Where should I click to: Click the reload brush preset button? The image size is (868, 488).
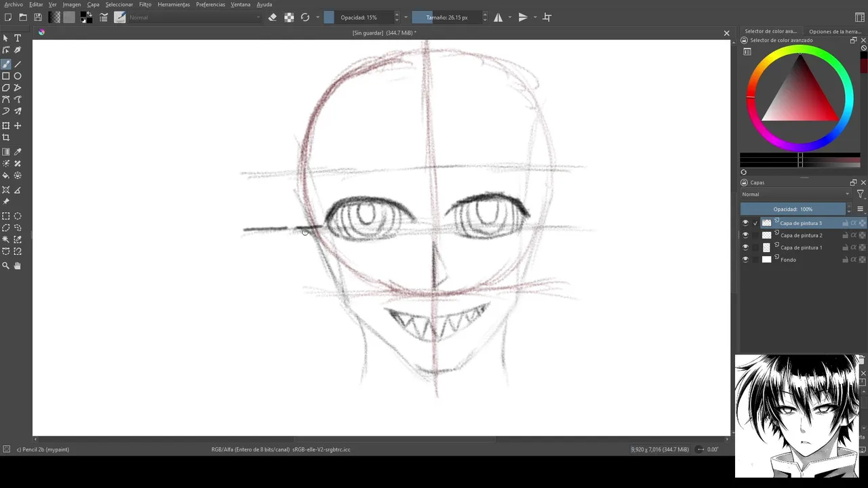coord(305,18)
